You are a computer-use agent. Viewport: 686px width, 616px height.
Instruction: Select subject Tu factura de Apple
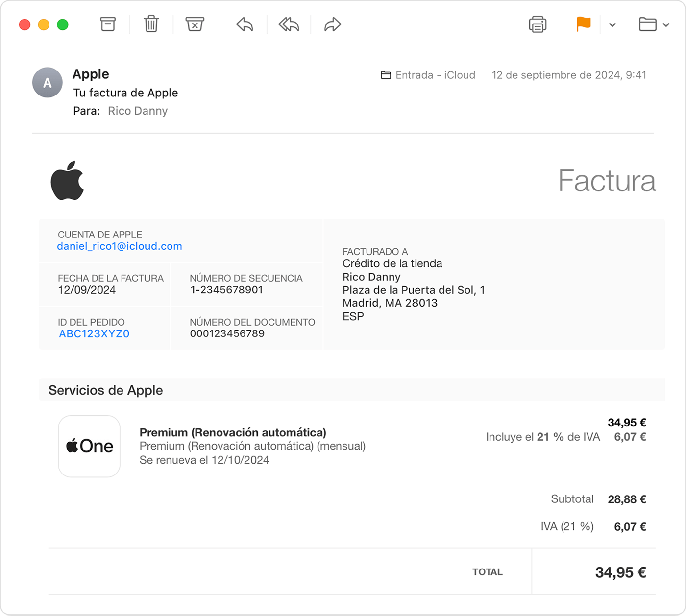point(125,93)
